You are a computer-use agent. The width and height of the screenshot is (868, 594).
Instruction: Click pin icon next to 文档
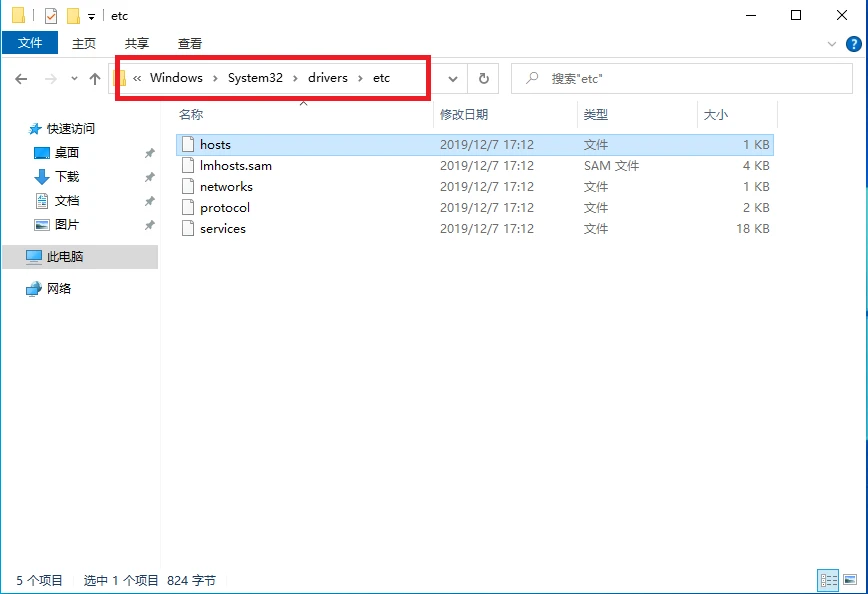pyautogui.click(x=149, y=201)
